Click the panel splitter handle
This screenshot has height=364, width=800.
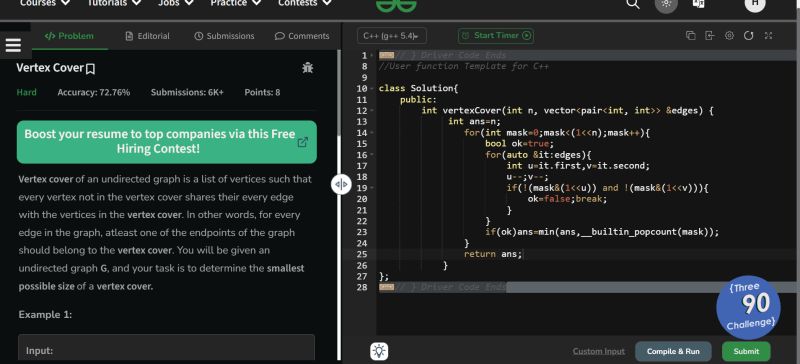(341, 184)
